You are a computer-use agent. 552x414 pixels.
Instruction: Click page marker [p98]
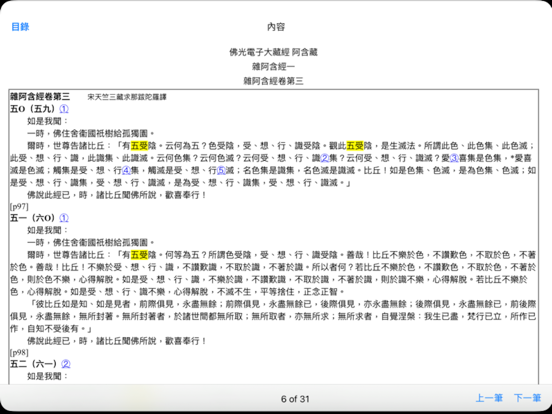coord(19,352)
